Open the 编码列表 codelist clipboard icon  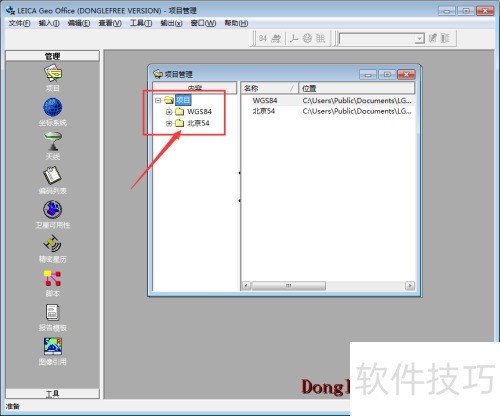click(x=52, y=175)
